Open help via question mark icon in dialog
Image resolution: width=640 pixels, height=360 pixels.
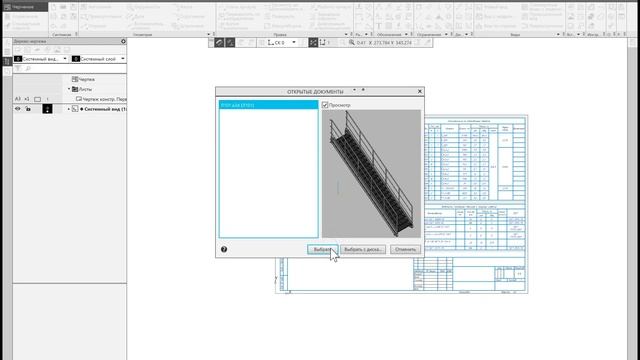point(224,249)
